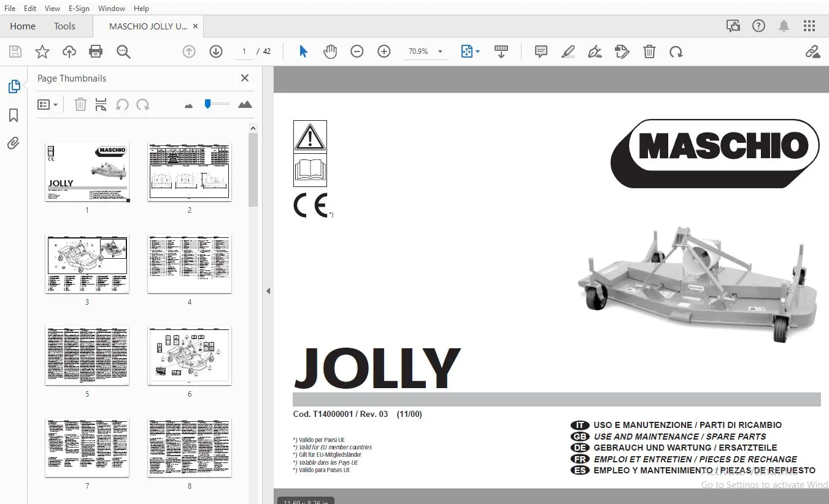Reduce thumbnail size with the small mountain icon
The height and width of the screenshot is (504, 829).
(188, 105)
